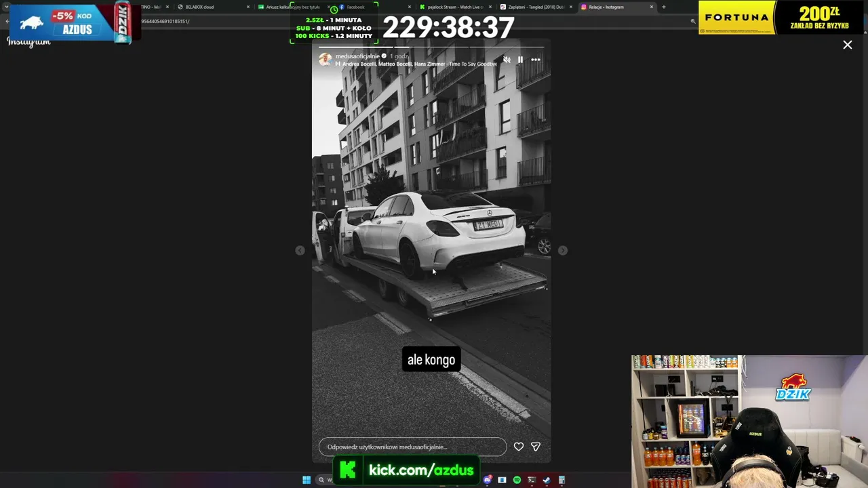The image size is (868, 488).
Task: Open the medusaoficjalnie profile avatar
Action: click(x=325, y=60)
